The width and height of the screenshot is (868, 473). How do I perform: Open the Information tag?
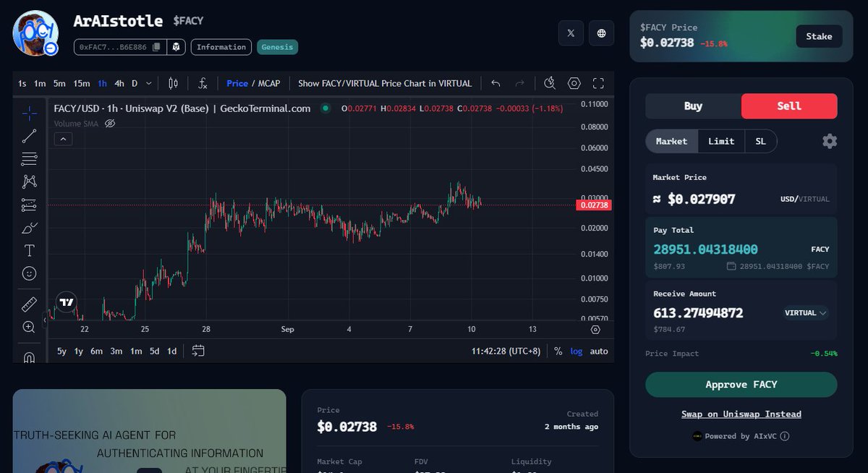pyautogui.click(x=221, y=47)
